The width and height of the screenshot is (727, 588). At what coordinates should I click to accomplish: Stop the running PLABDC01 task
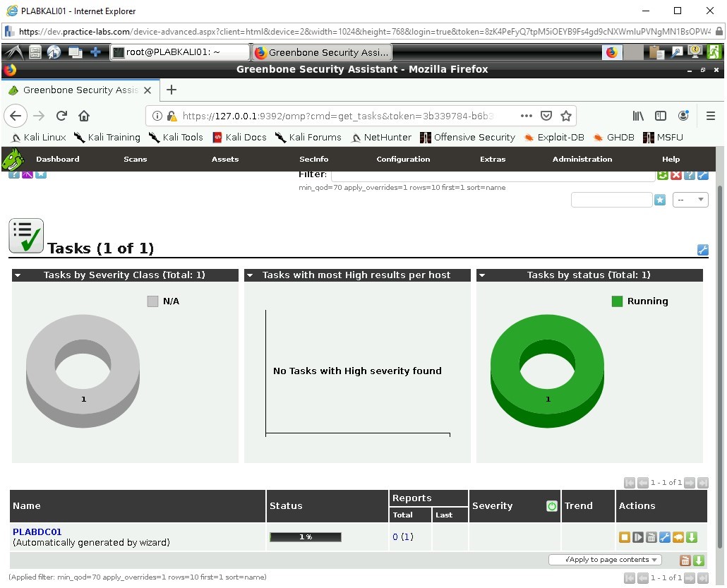pyautogui.click(x=625, y=536)
